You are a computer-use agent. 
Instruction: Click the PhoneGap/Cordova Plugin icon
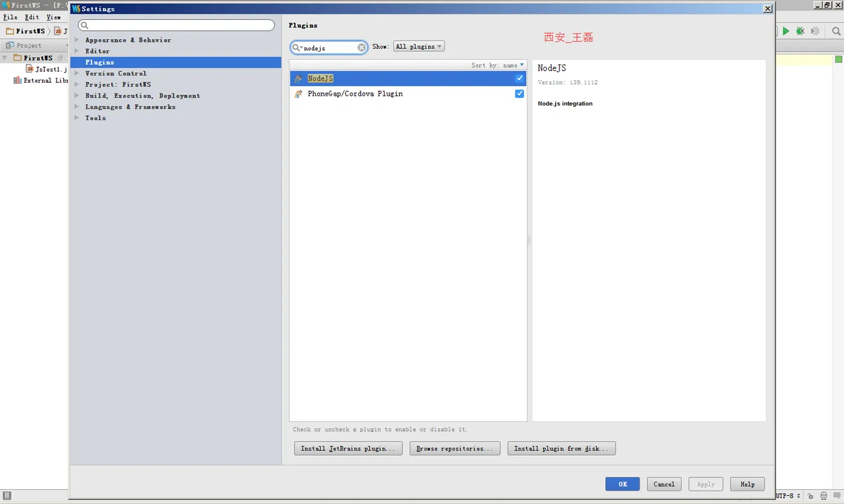tap(298, 94)
